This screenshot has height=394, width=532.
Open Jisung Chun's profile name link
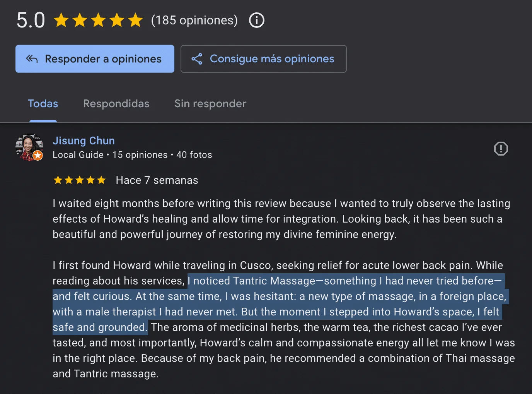84,140
